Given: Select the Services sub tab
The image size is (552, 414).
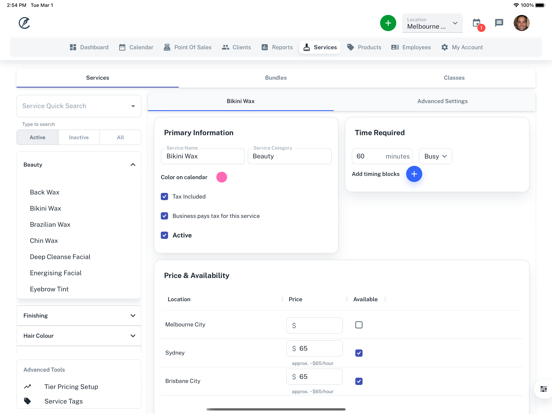Looking at the screenshot, I should (98, 78).
